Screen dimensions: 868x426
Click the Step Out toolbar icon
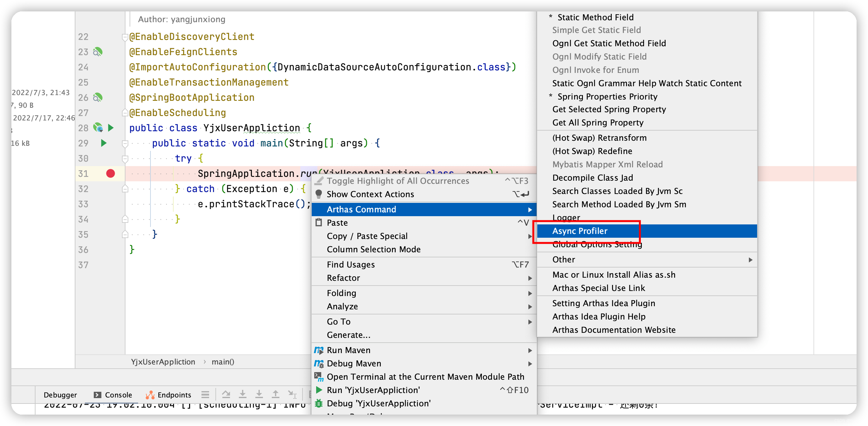(276, 394)
